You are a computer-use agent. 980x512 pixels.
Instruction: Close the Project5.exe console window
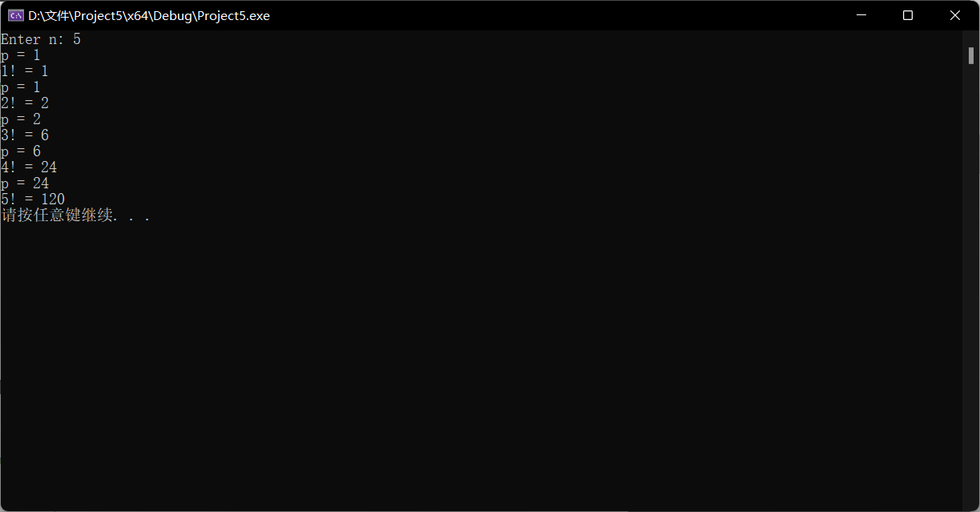coord(955,15)
